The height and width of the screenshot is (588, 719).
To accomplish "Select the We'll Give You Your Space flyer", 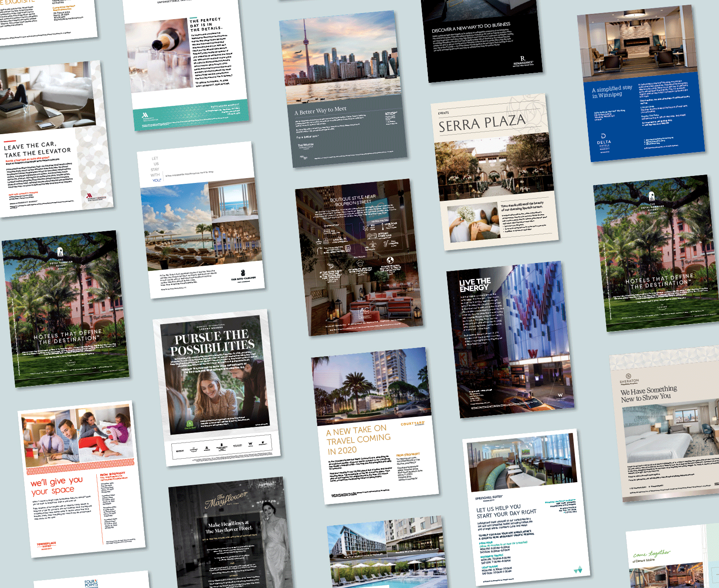I will (81, 479).
